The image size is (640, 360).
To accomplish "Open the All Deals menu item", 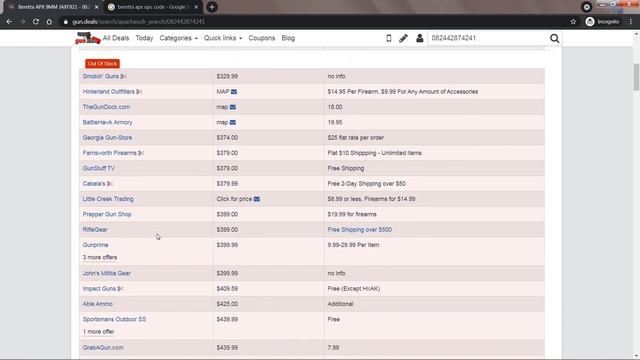I will (x=116, y=38).
